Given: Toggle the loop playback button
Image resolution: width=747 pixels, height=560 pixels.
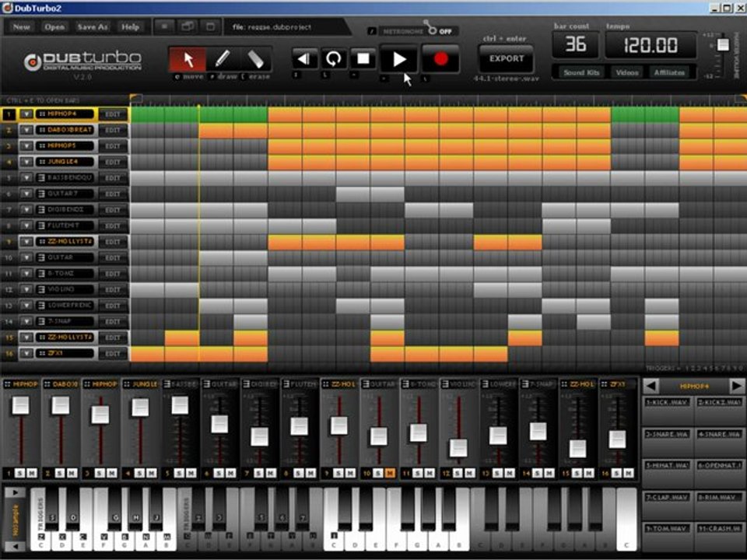Looking at the screenshot, I should (x=334, y=58).
